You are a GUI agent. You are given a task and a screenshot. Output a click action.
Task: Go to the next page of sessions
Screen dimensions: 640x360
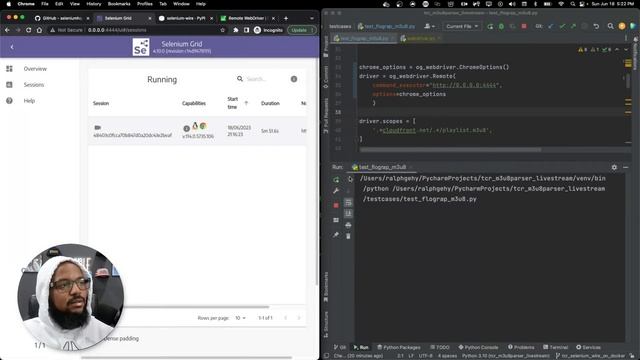(299, 318)
